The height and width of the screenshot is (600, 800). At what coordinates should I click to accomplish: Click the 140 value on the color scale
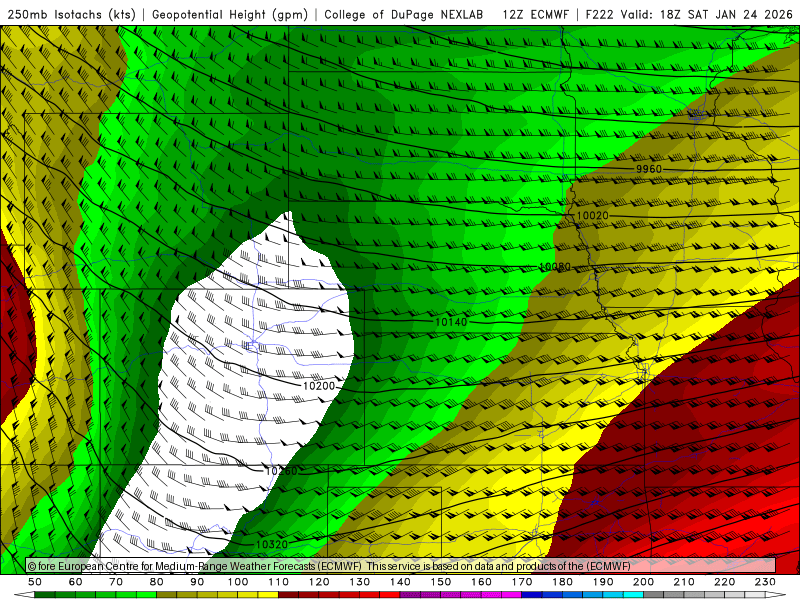pos(400,582)
